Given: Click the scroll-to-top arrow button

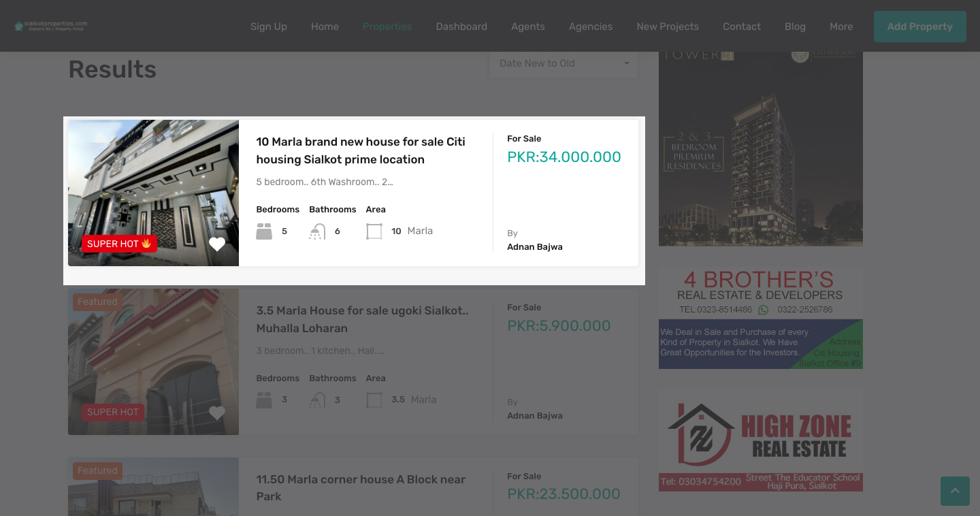Looking at the screenshot, I should tap(955, 491).
